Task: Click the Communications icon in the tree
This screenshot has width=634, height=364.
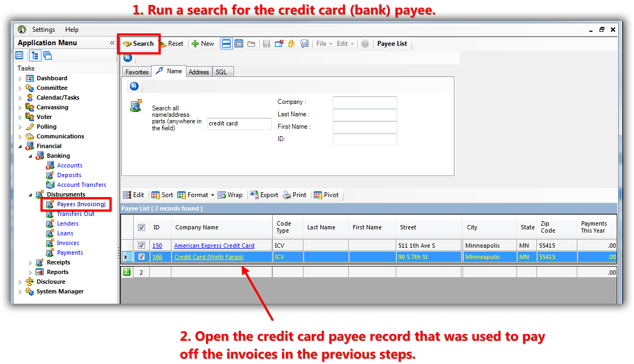Action: coord(30,136)
